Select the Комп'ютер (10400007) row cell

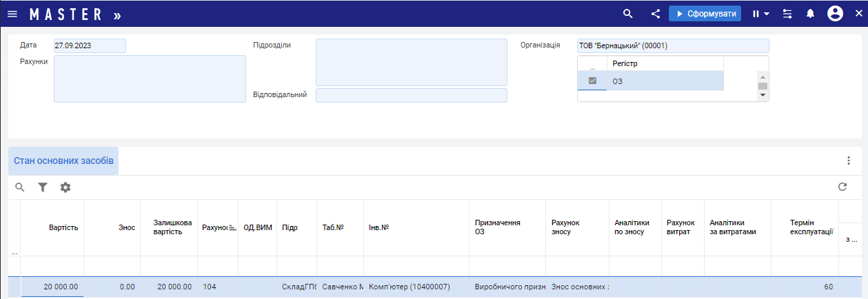[410, 287]
